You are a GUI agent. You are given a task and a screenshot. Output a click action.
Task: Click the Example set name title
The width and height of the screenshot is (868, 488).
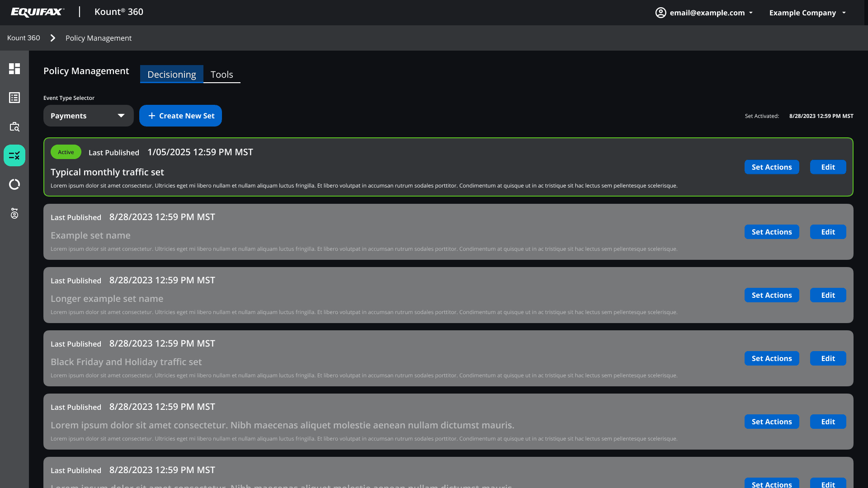(90, 235)
